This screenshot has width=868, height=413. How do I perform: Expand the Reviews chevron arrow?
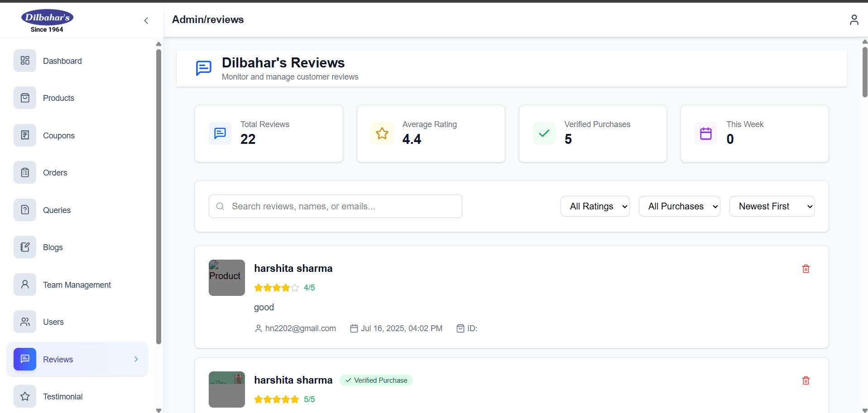point(136,359)
